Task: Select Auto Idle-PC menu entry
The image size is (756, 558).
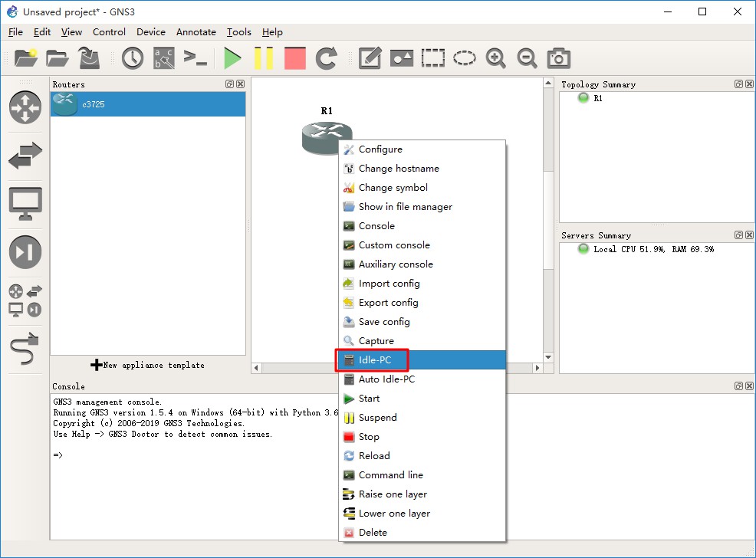Action: click(x=422, y=379)
